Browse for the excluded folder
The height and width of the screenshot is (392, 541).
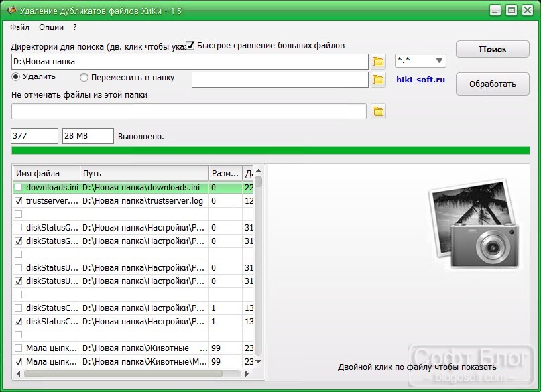(x=378, y=111)
